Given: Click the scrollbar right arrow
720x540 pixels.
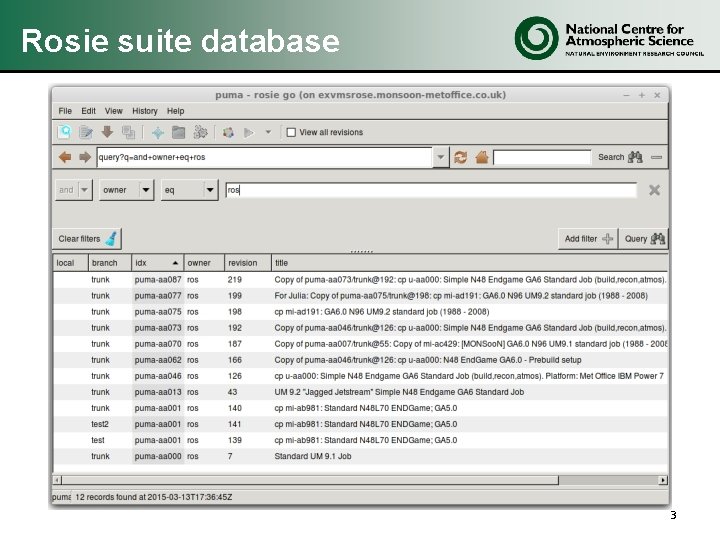Looking at the screenshot, I should click(663, 480).
